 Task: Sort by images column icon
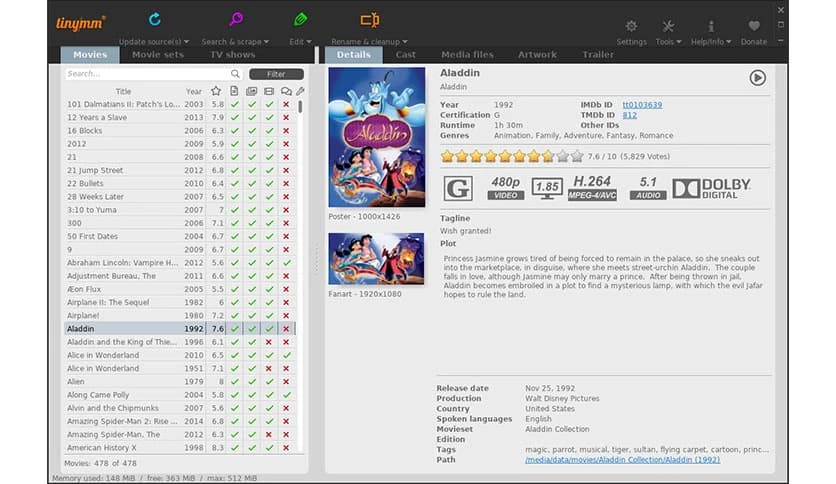(252, 91)
